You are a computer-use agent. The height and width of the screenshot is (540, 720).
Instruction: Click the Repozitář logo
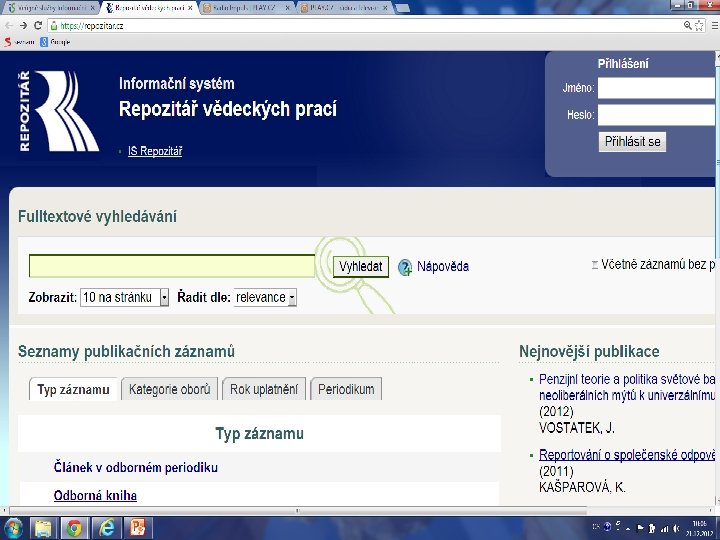click(59, 111)
